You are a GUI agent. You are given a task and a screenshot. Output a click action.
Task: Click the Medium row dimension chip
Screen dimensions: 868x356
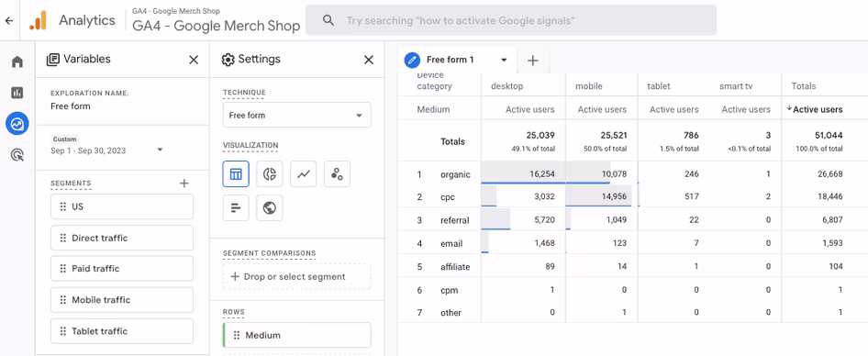click(x=296, y=335)
